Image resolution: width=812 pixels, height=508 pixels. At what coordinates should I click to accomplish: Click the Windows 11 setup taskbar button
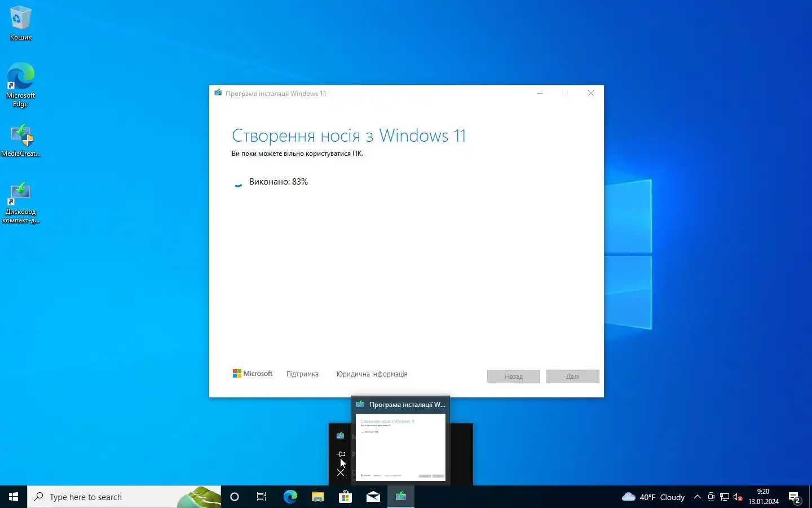pyautogui.click(x=401, y=497)
